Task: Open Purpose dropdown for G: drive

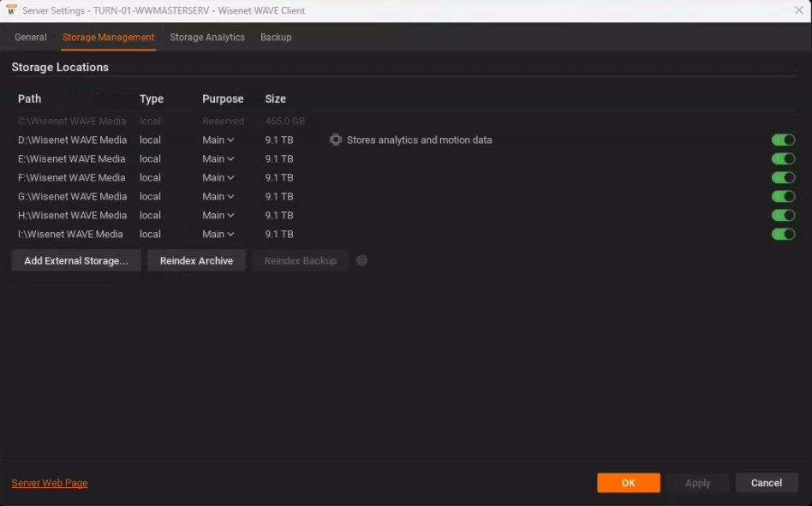Action: 218,197
